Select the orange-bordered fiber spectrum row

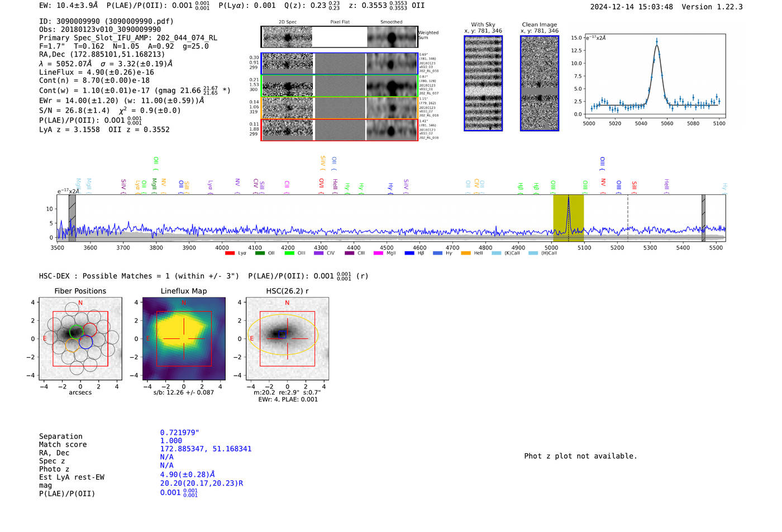click(x=340, y=108)
